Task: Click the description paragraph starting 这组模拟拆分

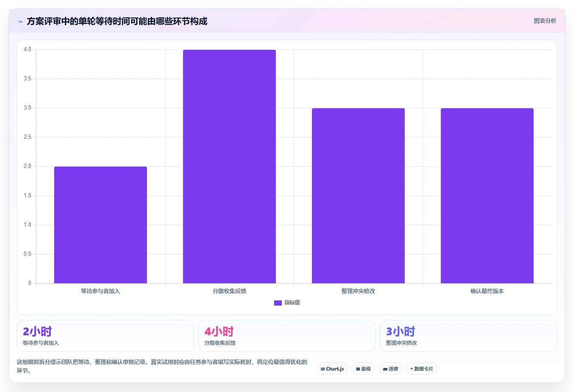Action: click(x=162, y=366)
